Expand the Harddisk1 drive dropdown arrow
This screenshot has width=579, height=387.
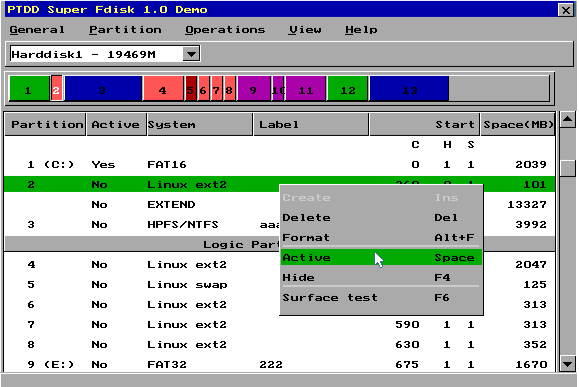[x=191, y=54]
